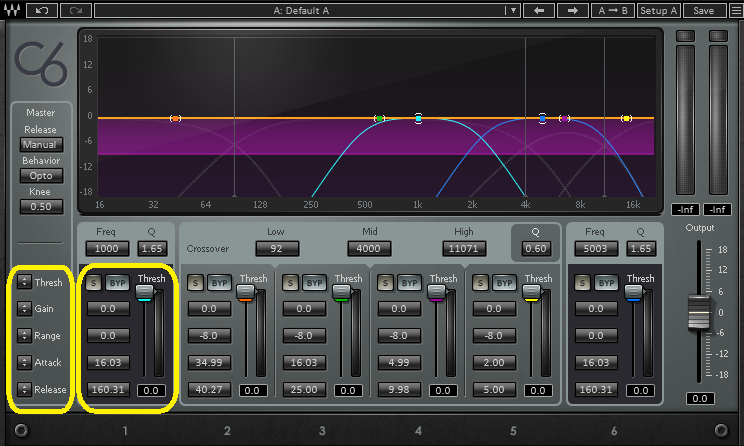
Task: Click the Save button
Action: (704, 10)
